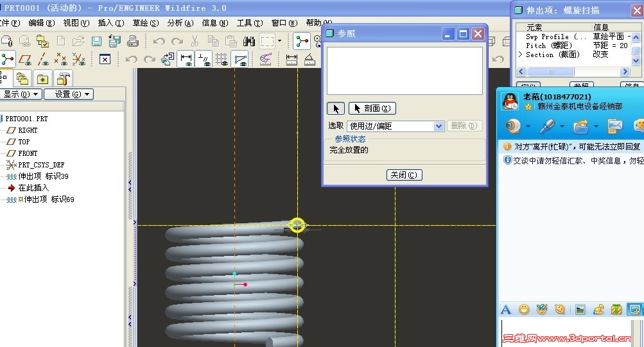644x347 pixels.
Task: Click Redo in the top toolbar row
Action: pyautogui.click(x=177, y=41)
